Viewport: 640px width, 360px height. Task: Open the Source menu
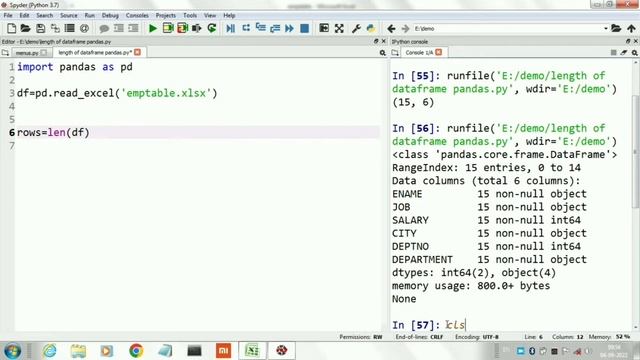click(x=69, y=15)
